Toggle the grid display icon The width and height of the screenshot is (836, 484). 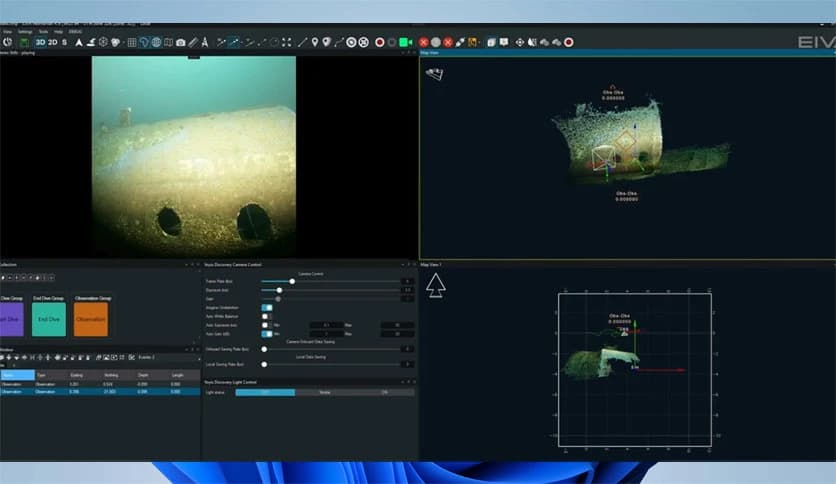point(132,42)
